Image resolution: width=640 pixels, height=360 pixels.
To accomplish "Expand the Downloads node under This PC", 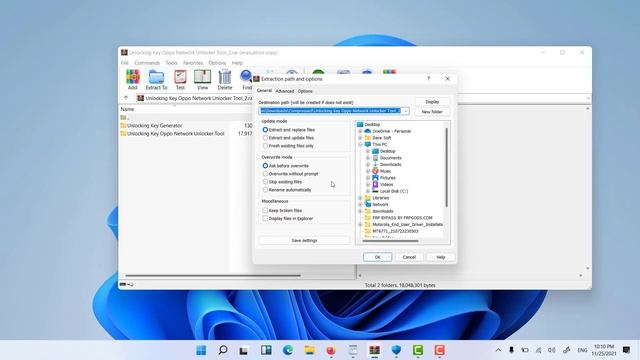I will 368,164.
